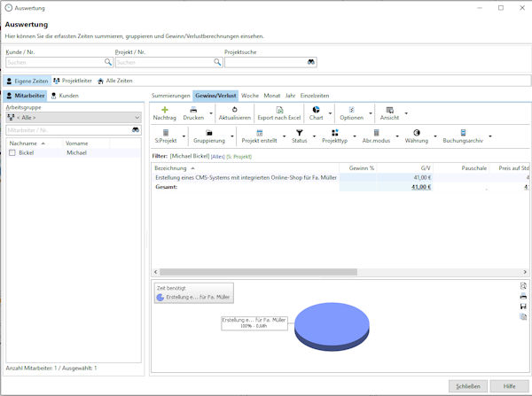
Task: Click the Drucken printer icon
Action: click(x=193, y=110)
